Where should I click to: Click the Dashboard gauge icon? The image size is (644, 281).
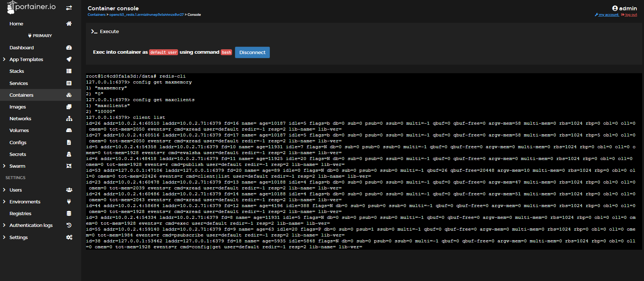tap(69, 47)
